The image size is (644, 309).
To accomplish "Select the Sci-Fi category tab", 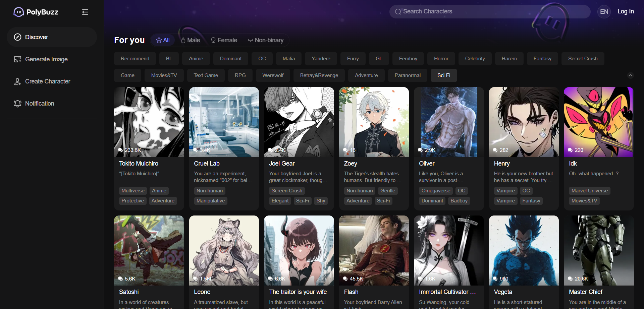I will pyautogui.click(x=444, y=75).
